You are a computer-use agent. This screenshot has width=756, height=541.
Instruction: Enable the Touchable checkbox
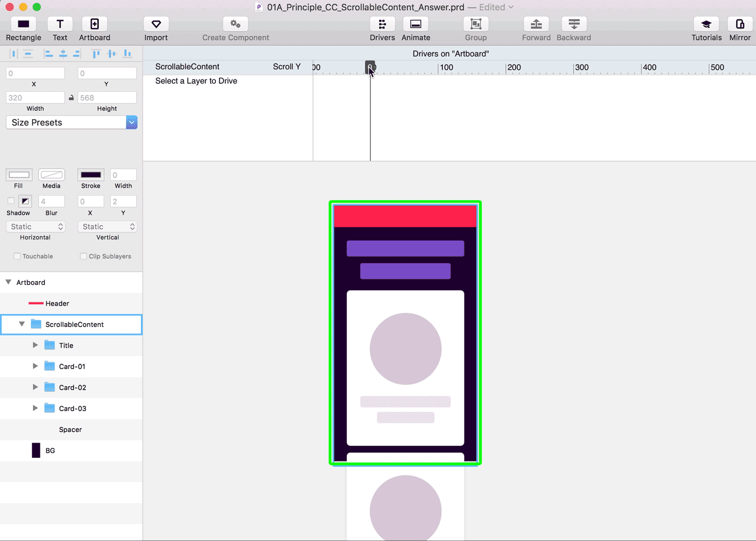17,256
